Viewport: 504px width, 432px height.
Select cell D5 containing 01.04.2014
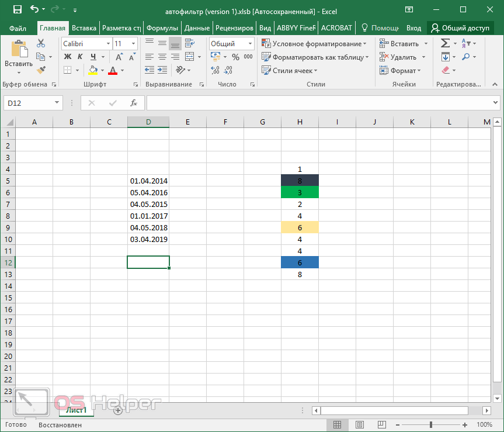pyautogui.click(x=148, y=181)
